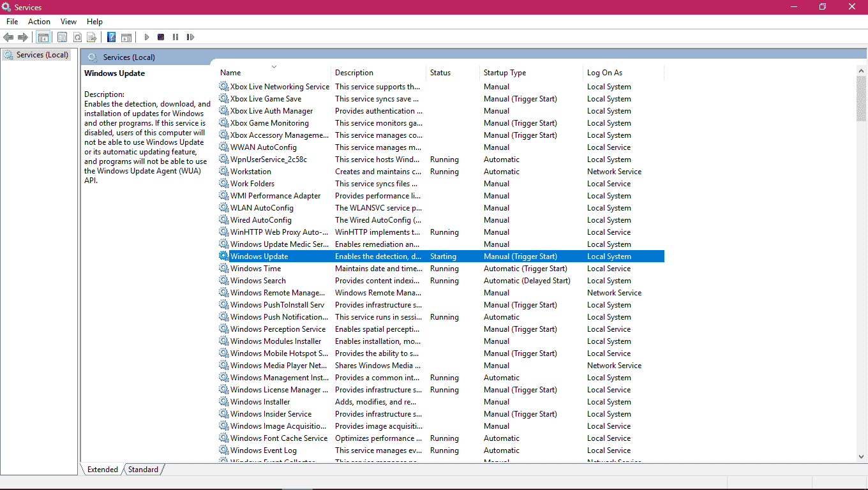Click the Services gear icon in title bar
This screenshot has height=490, width=868.
tap(6, 7)
